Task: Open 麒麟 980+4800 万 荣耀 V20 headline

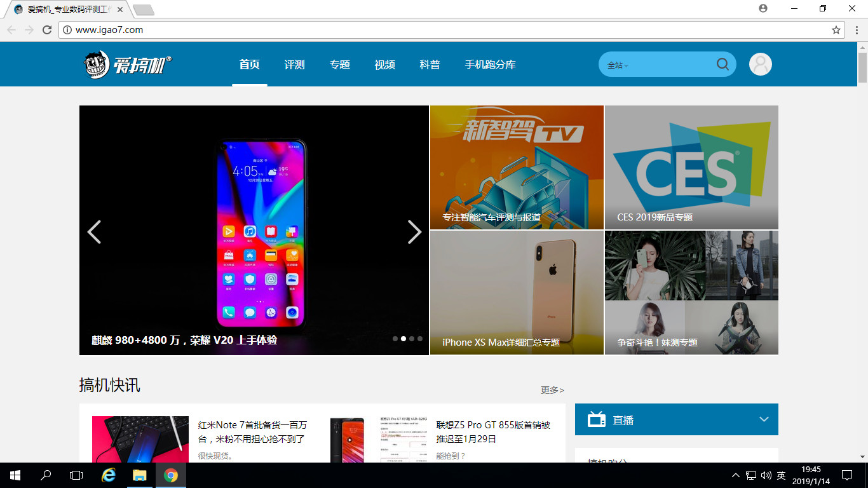Action: (184, 340)
